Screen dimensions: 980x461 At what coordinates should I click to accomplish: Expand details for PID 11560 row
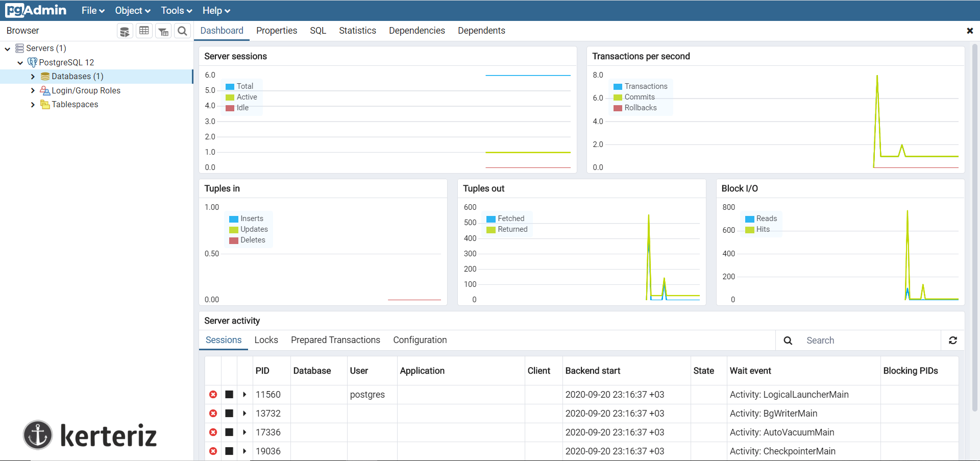(244, 395)
